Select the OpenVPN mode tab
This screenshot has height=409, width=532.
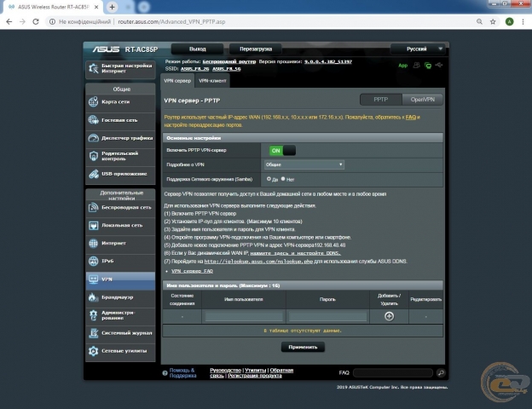(x=422, y=100)
